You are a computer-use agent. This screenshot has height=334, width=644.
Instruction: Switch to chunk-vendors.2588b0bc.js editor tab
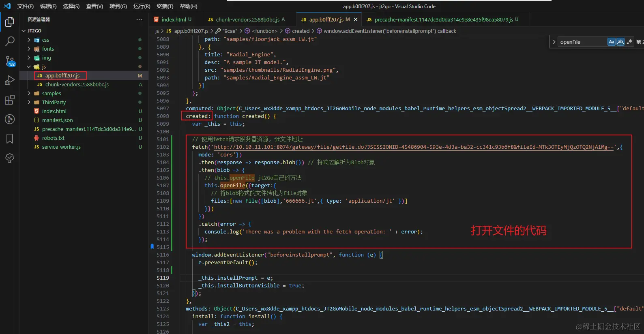coord(248,19)
